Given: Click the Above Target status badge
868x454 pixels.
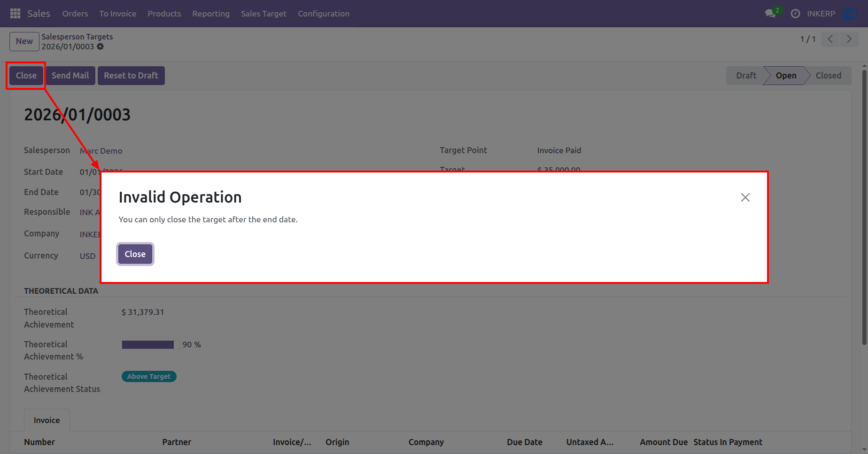Looking at the screenshot, I should click(x=149, y=376).
